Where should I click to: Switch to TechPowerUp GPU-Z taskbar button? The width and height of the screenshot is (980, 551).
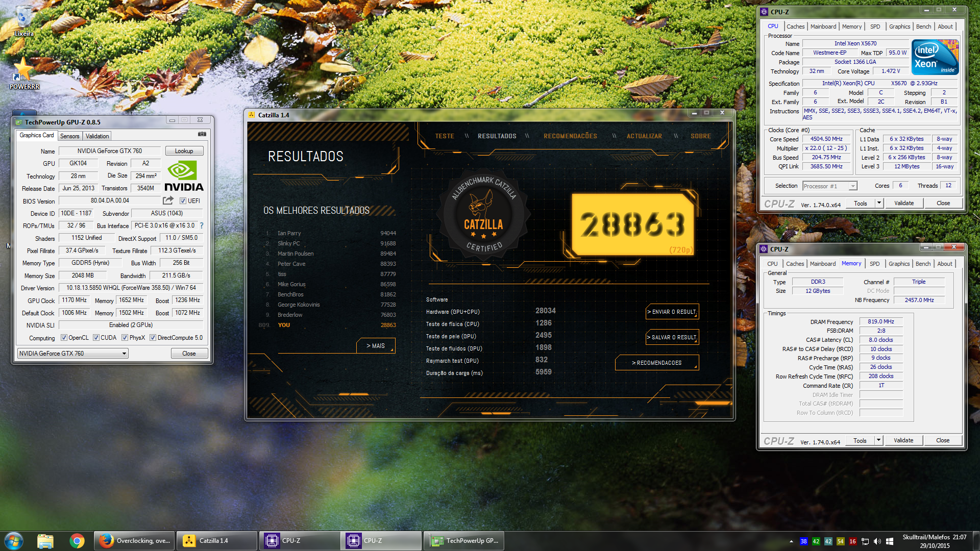click(x=463, y=541)
